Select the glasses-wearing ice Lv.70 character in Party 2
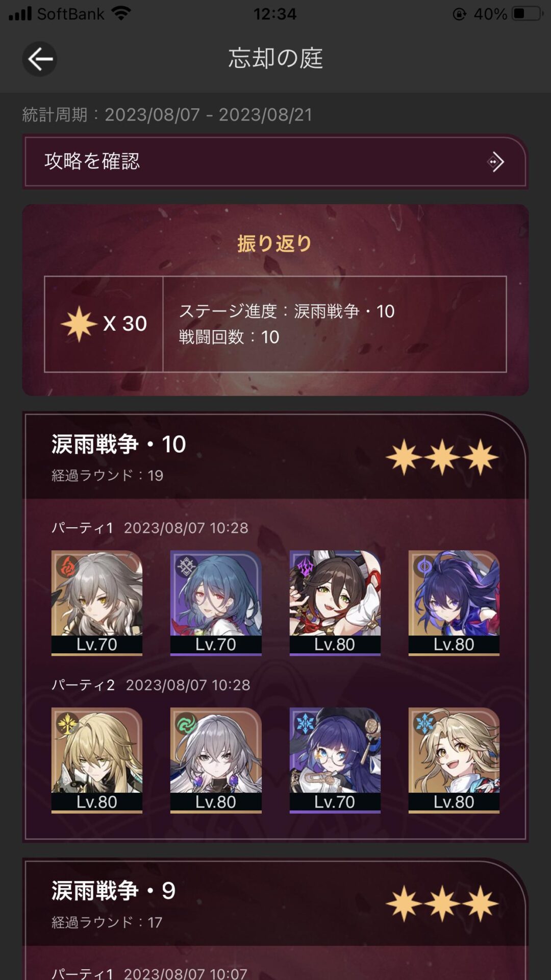Viewport: 551px width, 980px height. [x=335, y=760]
